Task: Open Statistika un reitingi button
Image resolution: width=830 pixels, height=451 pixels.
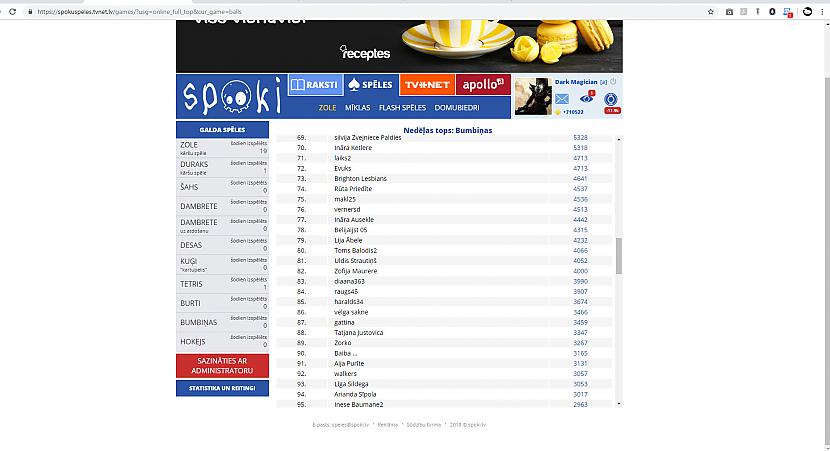Action: (x=222, y=388)
